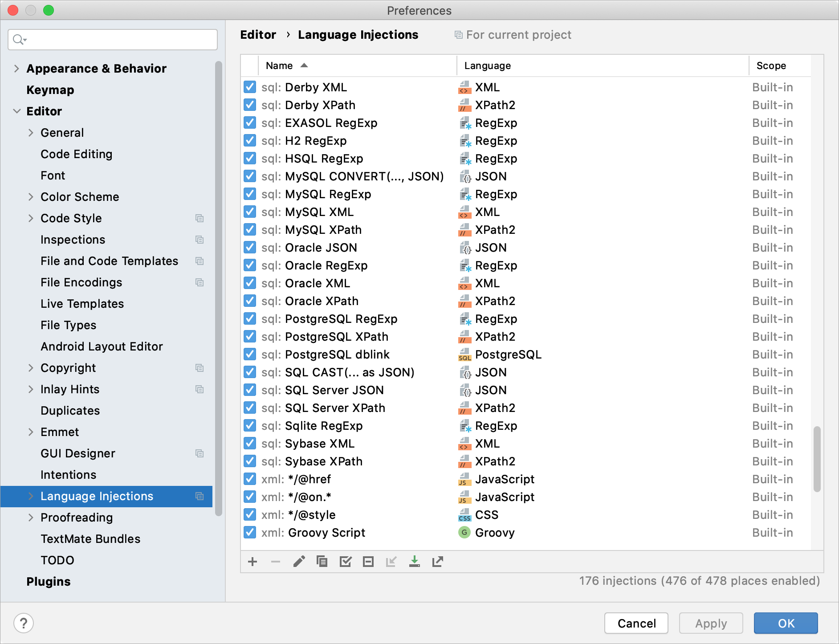Click project-level icon beside Inlay Hints
Viewport: 839px width, 644px height.
[x=200, y=389]
